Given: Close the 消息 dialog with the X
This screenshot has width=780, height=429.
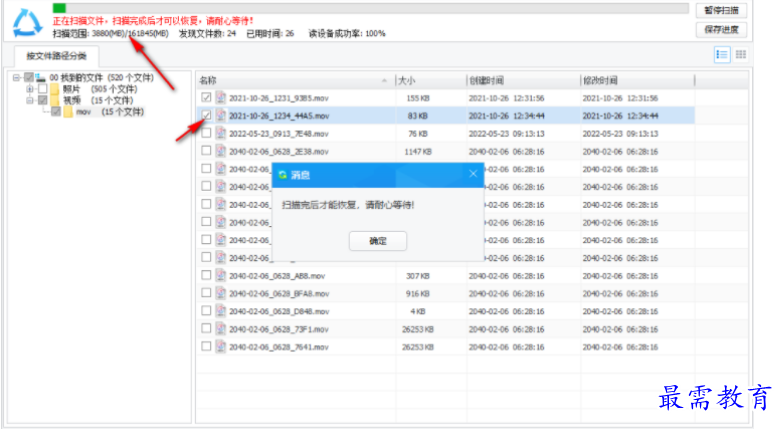Looking at the screenshot, I should (x=473, y=174).
